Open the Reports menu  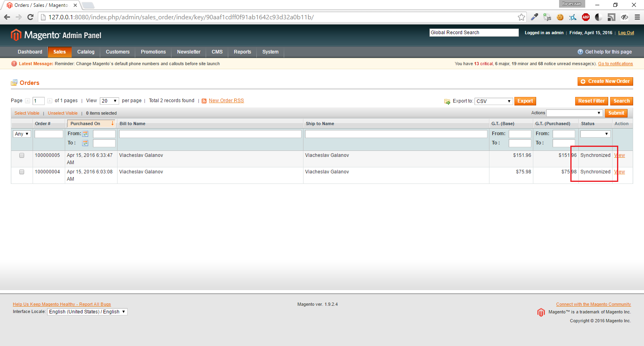point(242,52)
